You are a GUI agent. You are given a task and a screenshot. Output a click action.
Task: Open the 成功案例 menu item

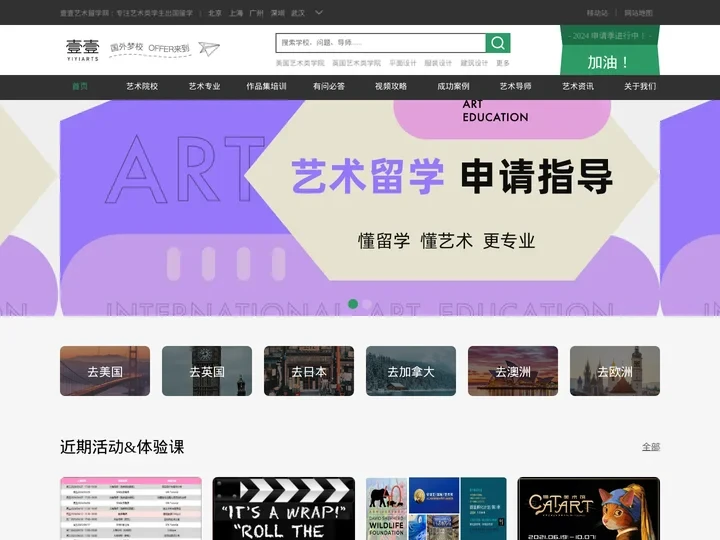tap(453, 86)
